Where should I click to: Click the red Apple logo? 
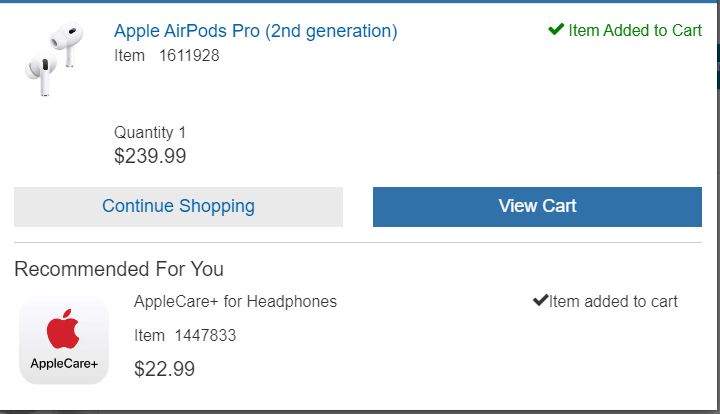[x=63, y=329]
